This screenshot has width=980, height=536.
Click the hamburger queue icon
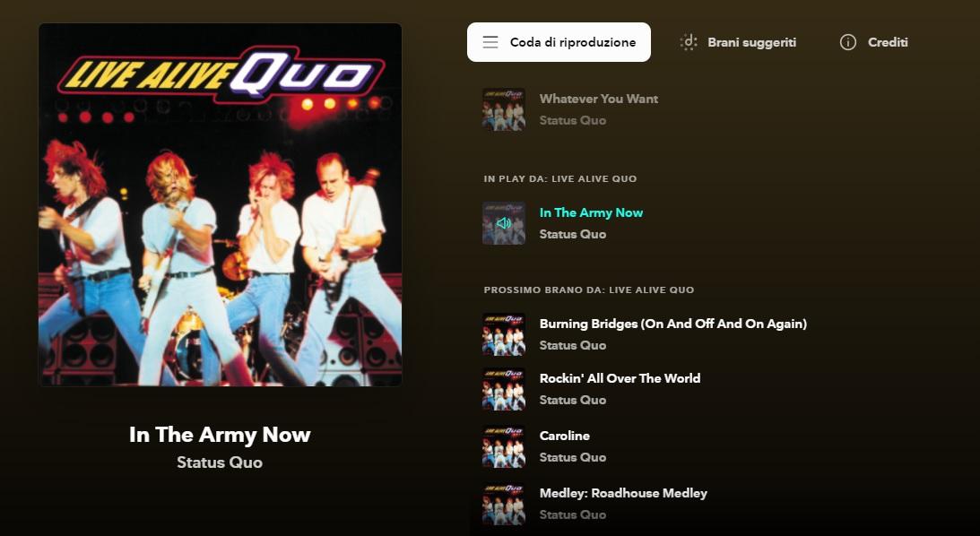point(490,42)
